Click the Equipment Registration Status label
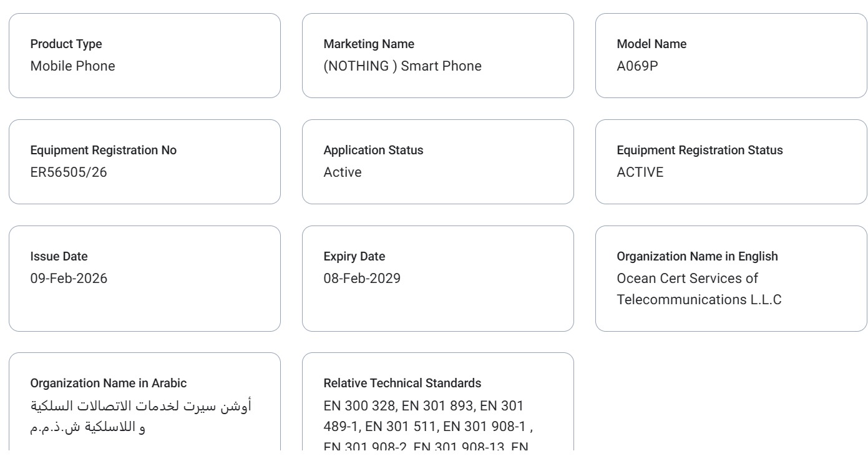This screenshot has width=868, height=461. [700, 151]
